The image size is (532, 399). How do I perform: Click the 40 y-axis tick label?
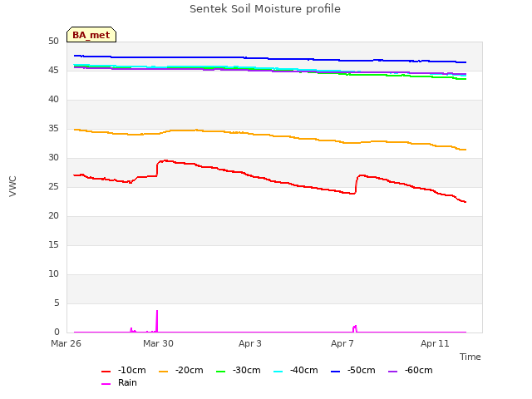pos(53,100)
